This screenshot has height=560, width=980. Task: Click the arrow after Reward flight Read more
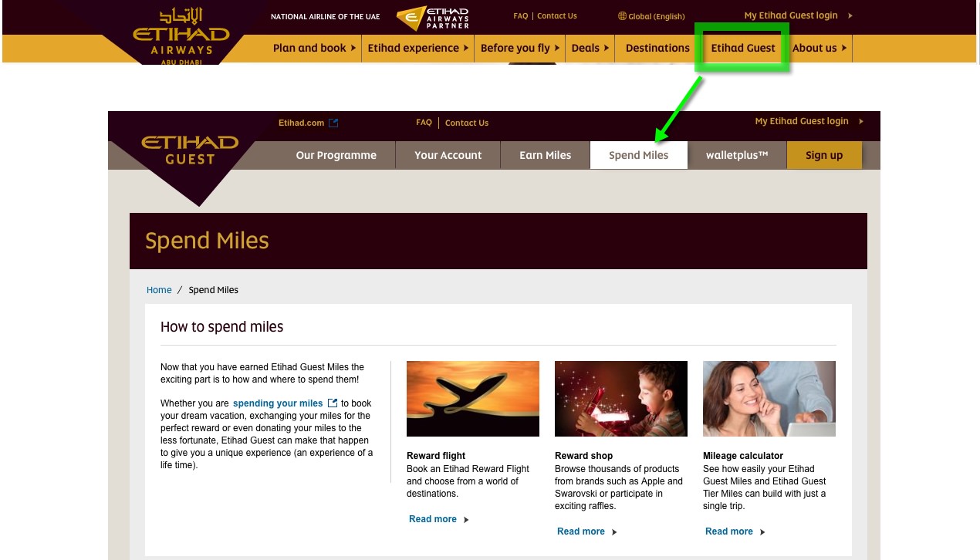pos(465,520)
